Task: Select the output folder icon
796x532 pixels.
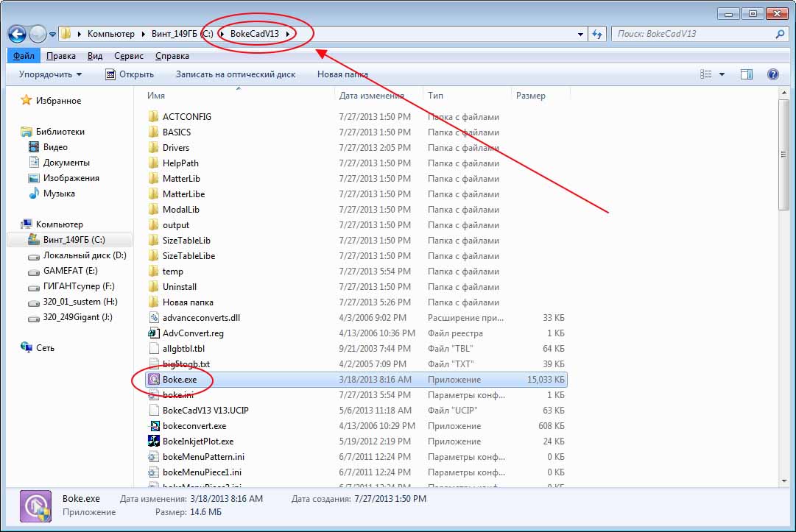Action: (154, 225)
